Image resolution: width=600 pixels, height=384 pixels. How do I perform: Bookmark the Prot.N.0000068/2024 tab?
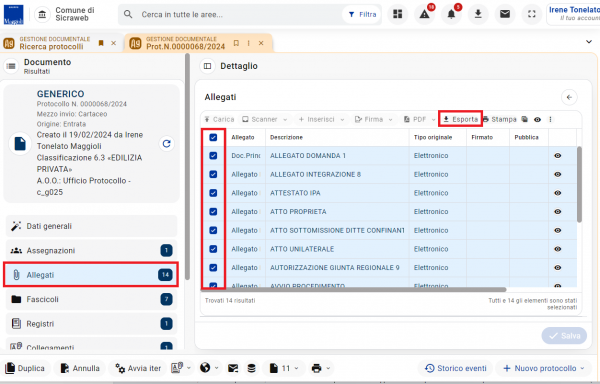(x=236, y=43)
